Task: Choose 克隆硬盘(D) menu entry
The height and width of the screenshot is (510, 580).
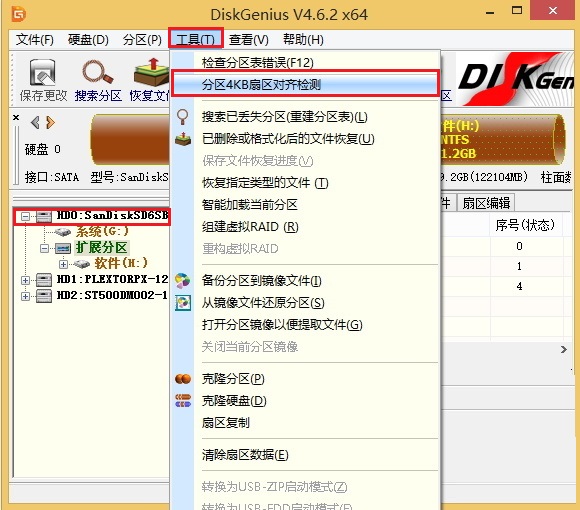Action: click(x=305, y=401)
